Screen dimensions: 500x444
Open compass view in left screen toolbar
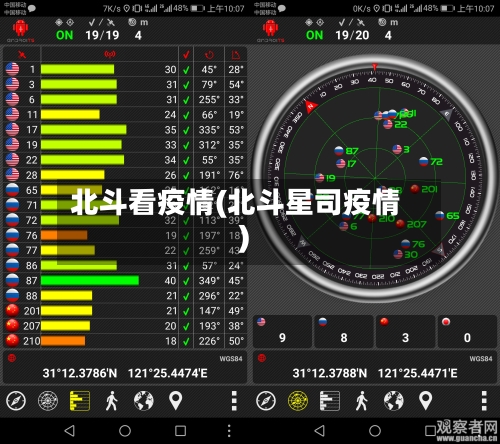tap(16, 401)
